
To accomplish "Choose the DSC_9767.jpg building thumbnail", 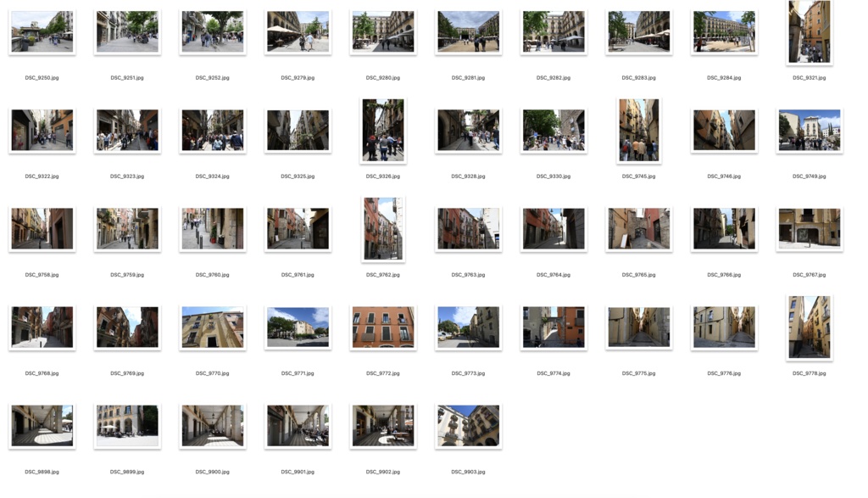I will 810,229.
